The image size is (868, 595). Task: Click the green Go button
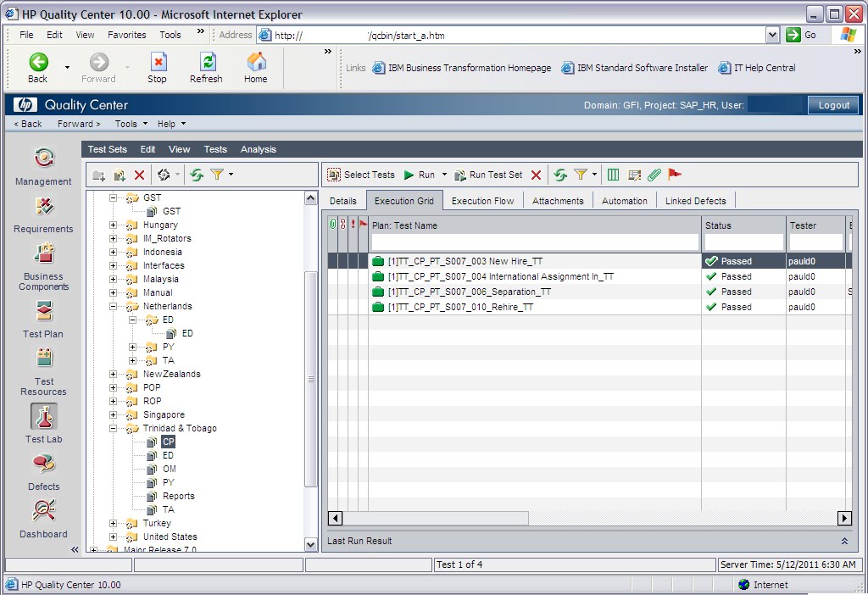click(x=801, y=36)
